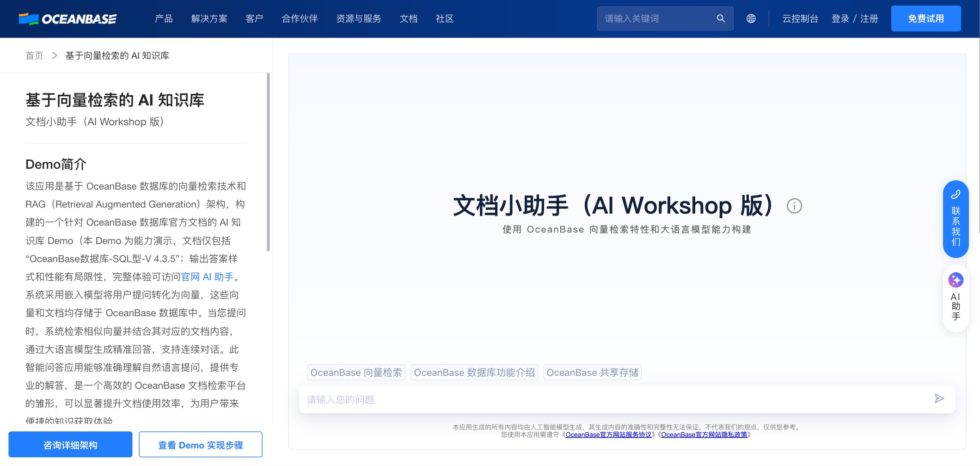Open the 产品 menu
Viewport: 980px width, 466px height.
(x=164, y=18)
